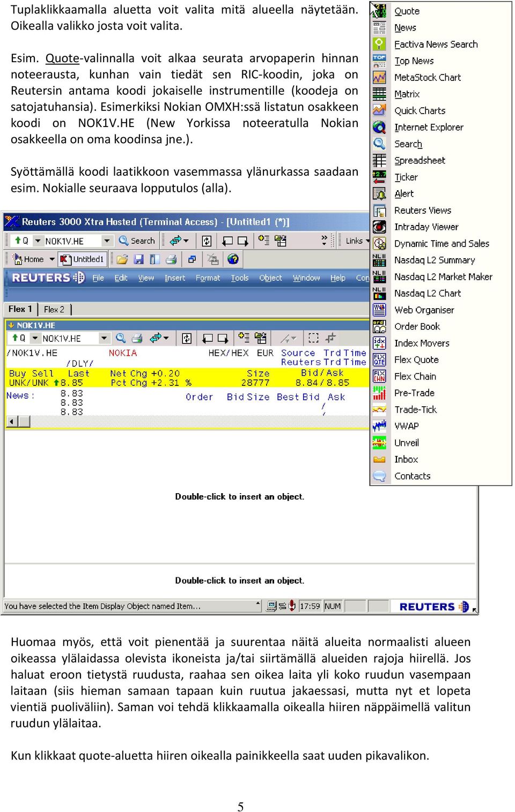Switch to the Flex 2 tab
Viewport: 515px width, 812px height.
click(x=54, y=309)
